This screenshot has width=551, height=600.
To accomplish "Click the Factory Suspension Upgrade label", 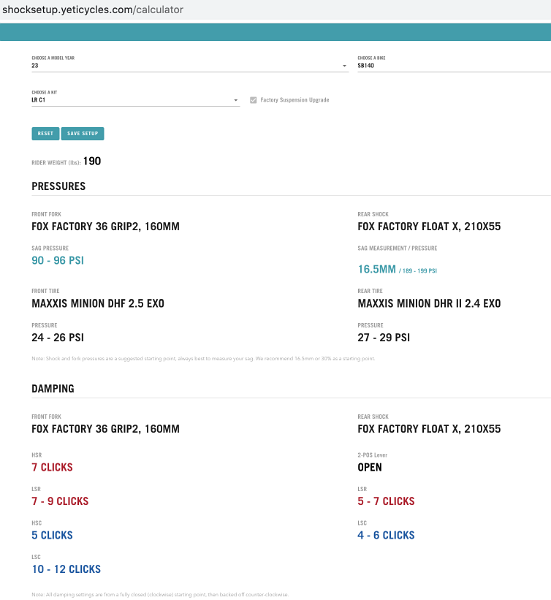I will 295,100.
